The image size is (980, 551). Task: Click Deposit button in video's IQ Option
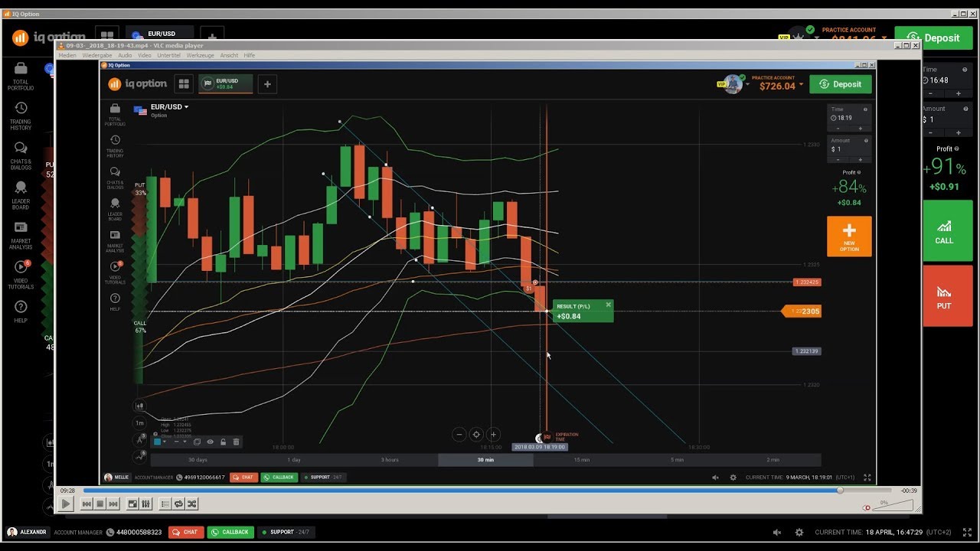click(841, 84)
